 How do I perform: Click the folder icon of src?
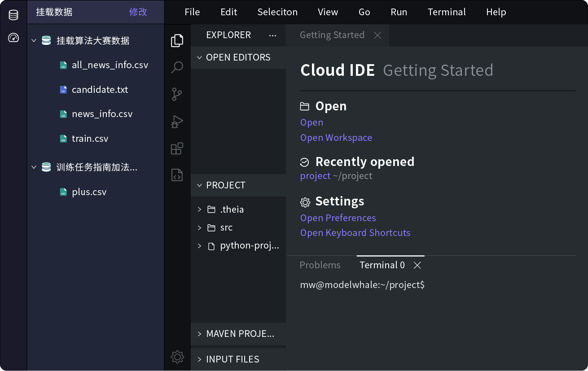click(211, 228)
